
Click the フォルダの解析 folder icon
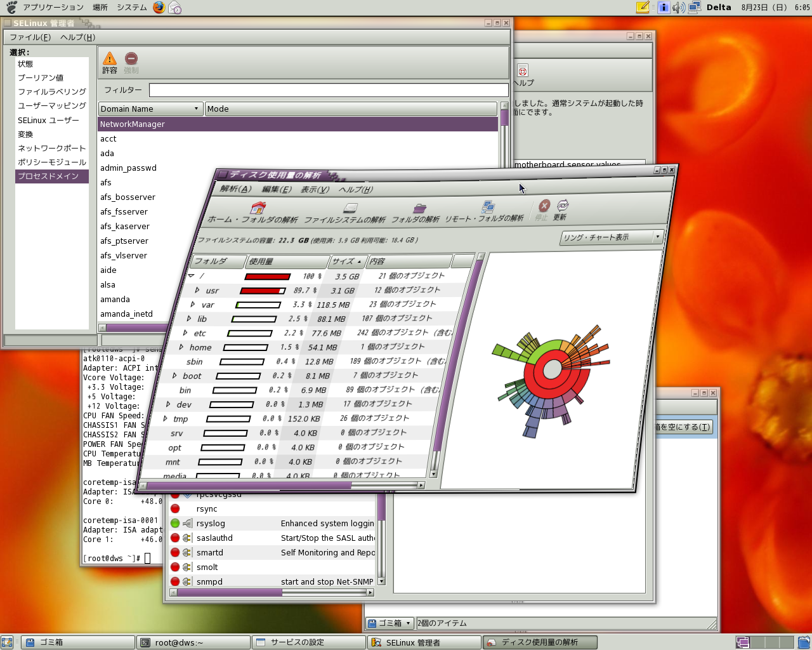(x=419, y=208)
